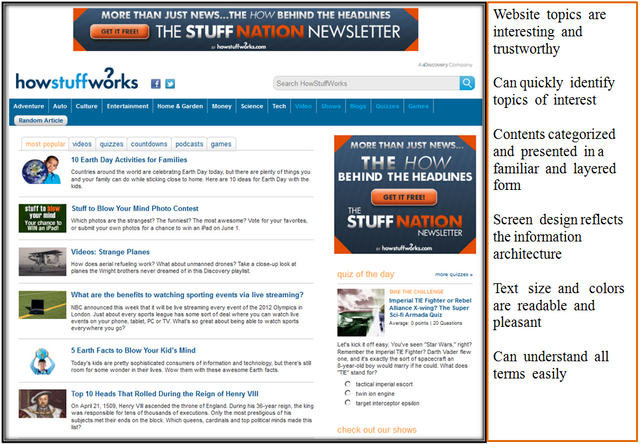
Task: Open the Culture navigation item
Action: pyautogui.click(x=87, y=106)
